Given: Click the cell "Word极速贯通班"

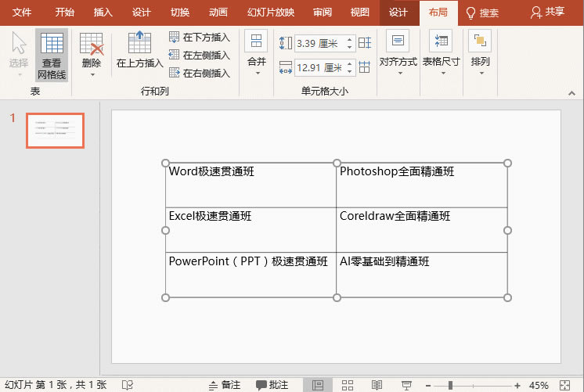Looking at the screenshot, I should coord(251,185).
